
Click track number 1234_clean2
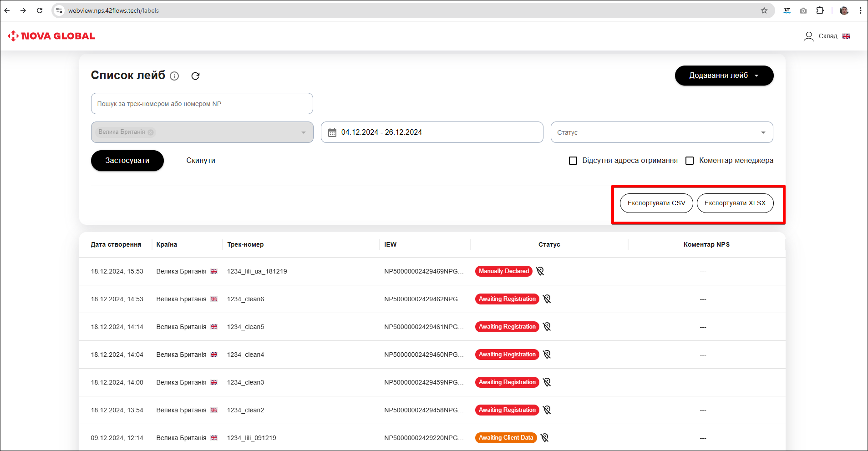click(246, 410)
